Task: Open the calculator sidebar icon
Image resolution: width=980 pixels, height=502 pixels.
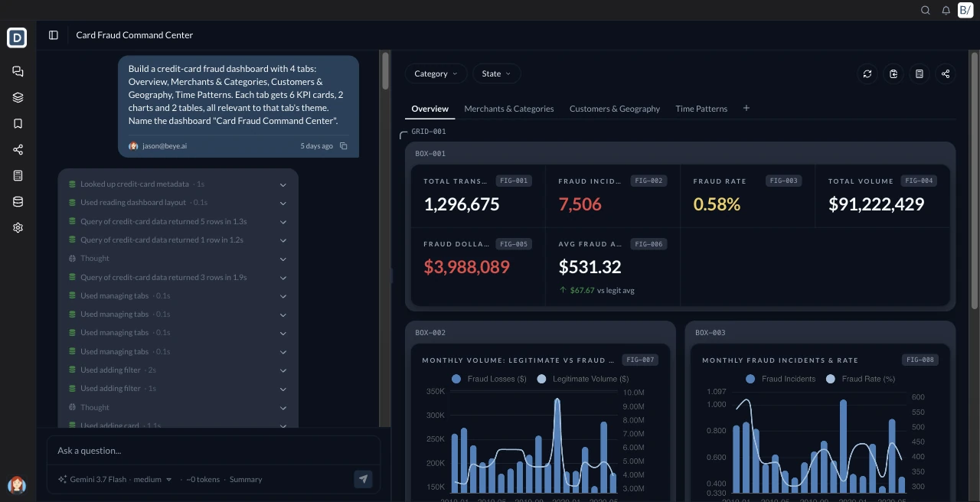Action: [18, 175]
